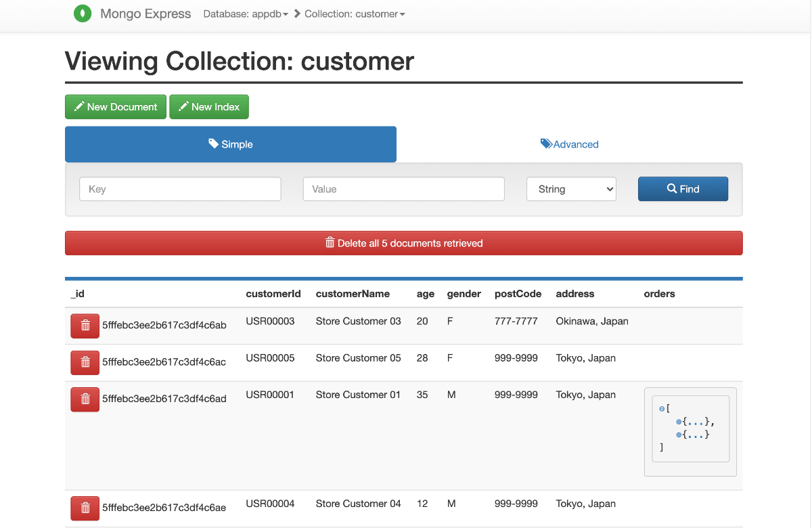Open the Collection: customer dropdown
This screenshot has height=528, width=812.
click(x=355, y=14)
